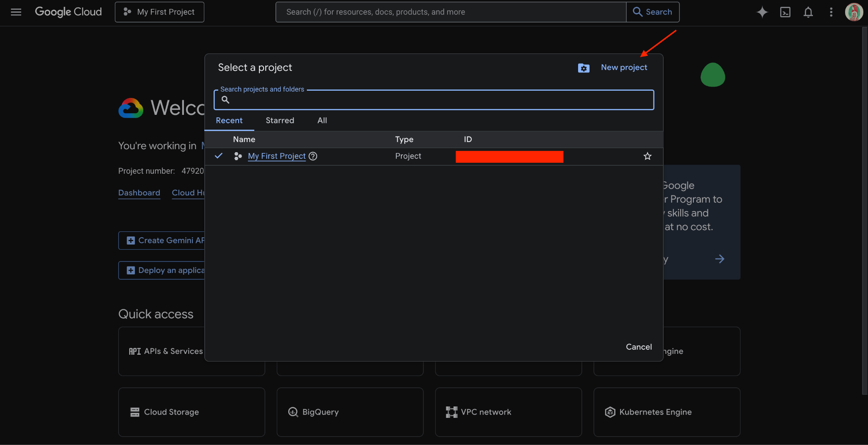
Task: Switch to the Starred tab
Action: coord(280,120)
